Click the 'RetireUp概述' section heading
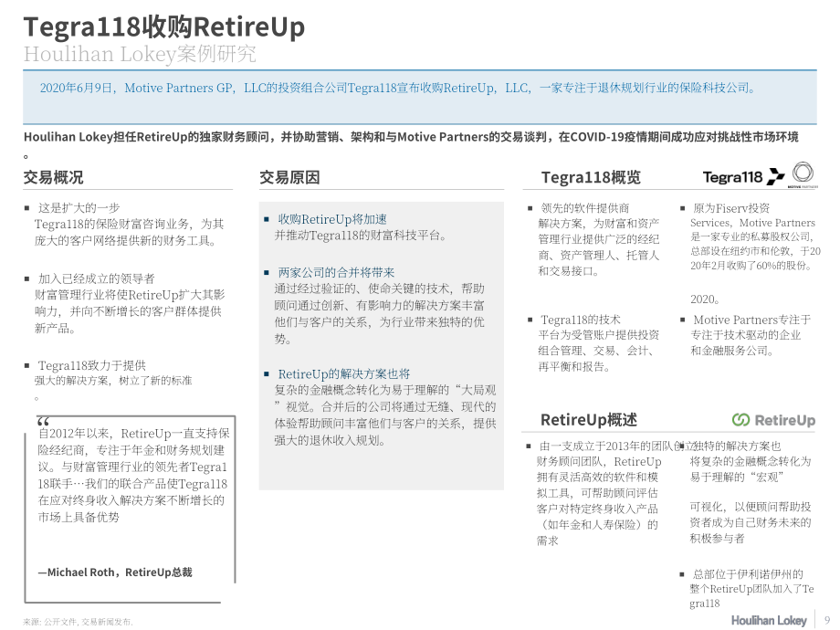Viewport: 840px width, 630px height. click(x=589, y=419)
